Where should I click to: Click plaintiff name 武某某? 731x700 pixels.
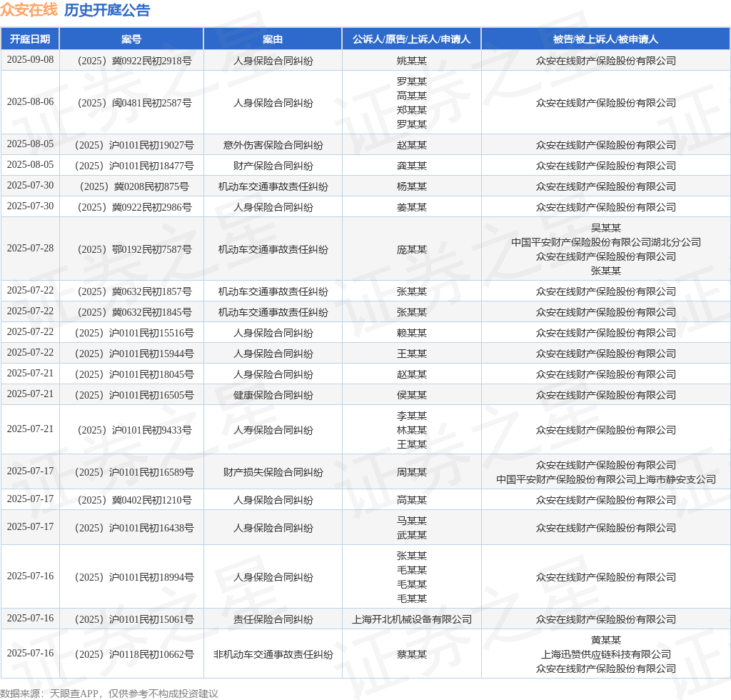coord(412,535)
